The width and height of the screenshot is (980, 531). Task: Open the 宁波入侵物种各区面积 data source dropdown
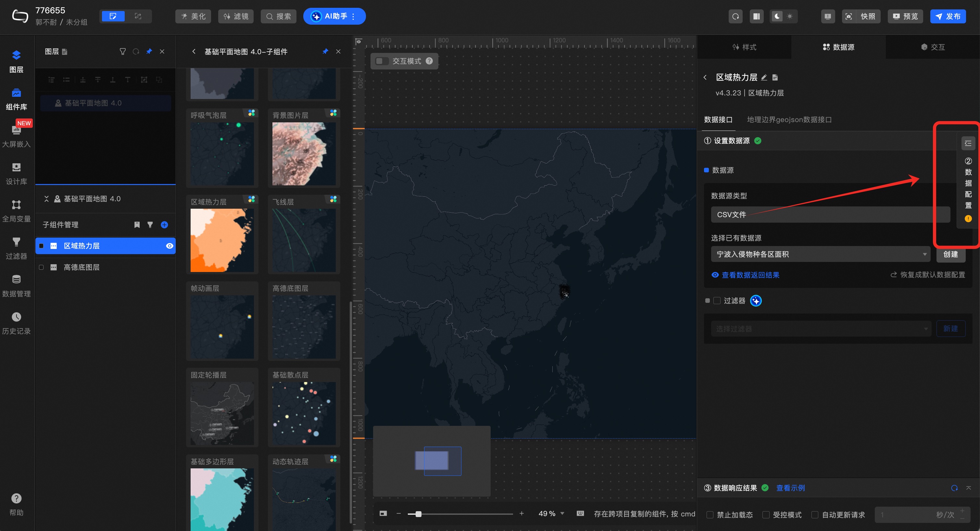[820, 254]
